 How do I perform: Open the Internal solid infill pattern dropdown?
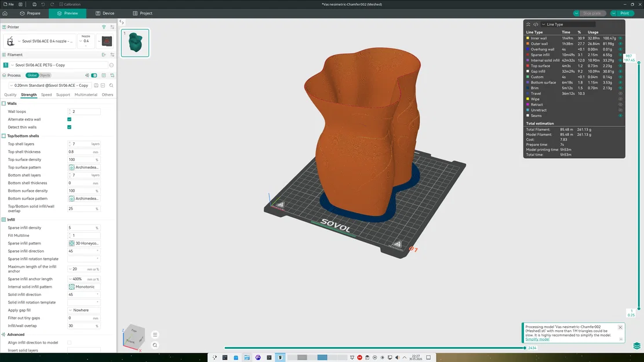pos(84,287)
